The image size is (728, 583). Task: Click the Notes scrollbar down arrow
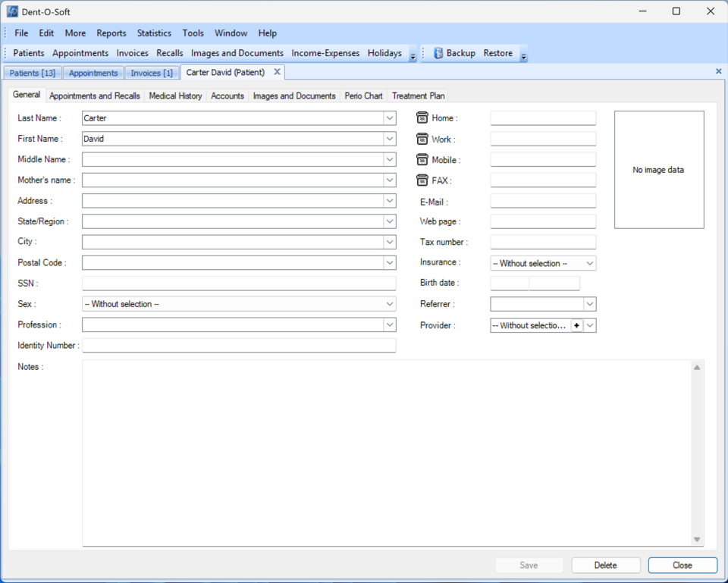click(697, 539)
